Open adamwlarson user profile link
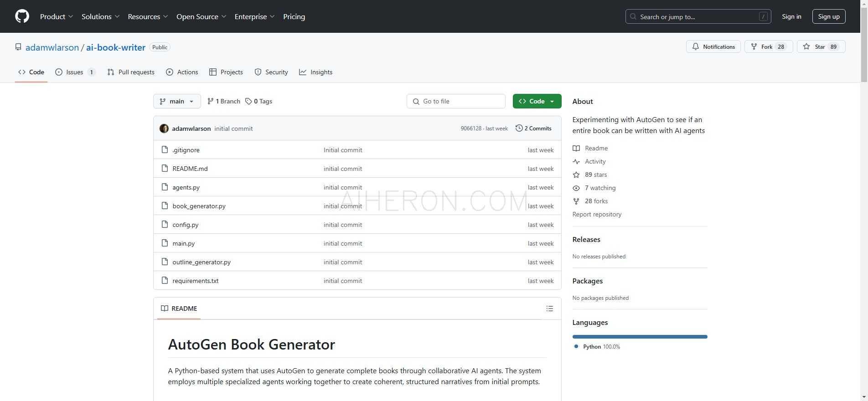Image resolution: width=868 pixels, height=401 pixels. [52, 47]
